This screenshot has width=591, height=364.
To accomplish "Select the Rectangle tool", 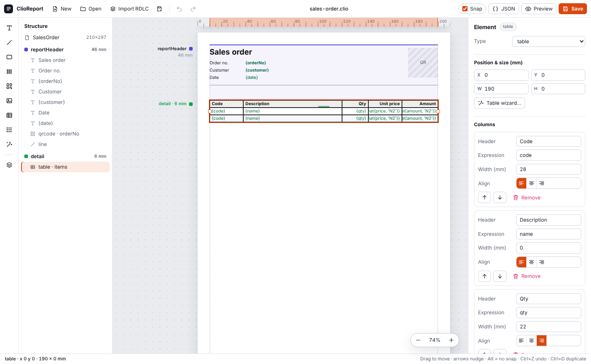I will click(9, 57).
